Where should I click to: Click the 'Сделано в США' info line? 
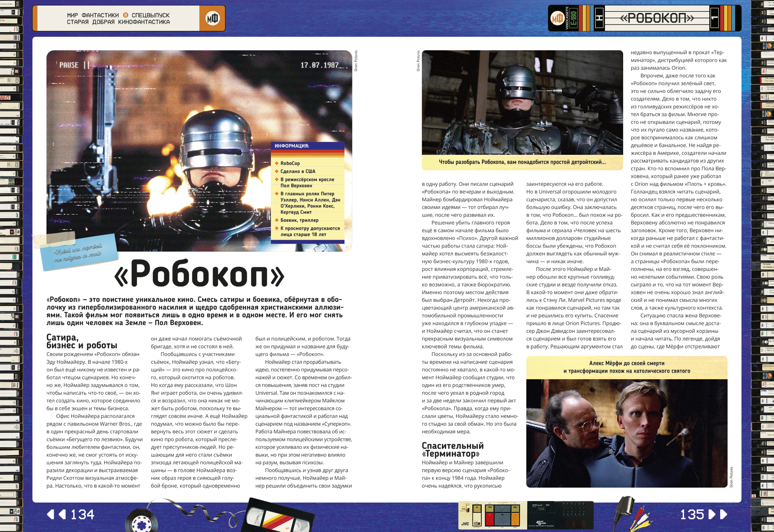pyautogui.click(x=298, y=171)
